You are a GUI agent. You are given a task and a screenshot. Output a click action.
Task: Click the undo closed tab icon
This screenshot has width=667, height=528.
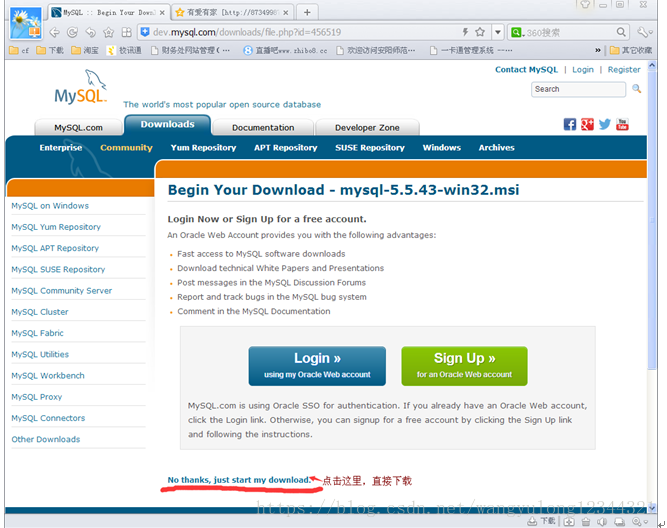coord(91,32)
